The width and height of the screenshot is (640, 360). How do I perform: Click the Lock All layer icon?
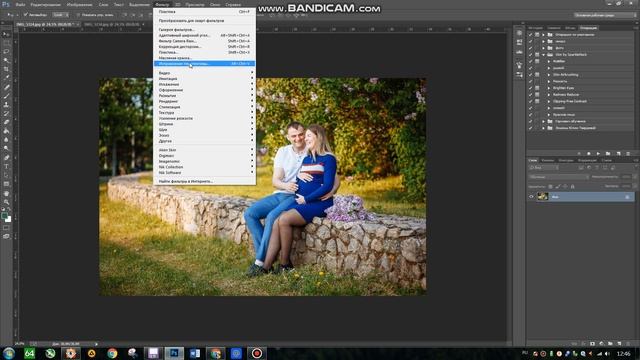tap(572, 187)
